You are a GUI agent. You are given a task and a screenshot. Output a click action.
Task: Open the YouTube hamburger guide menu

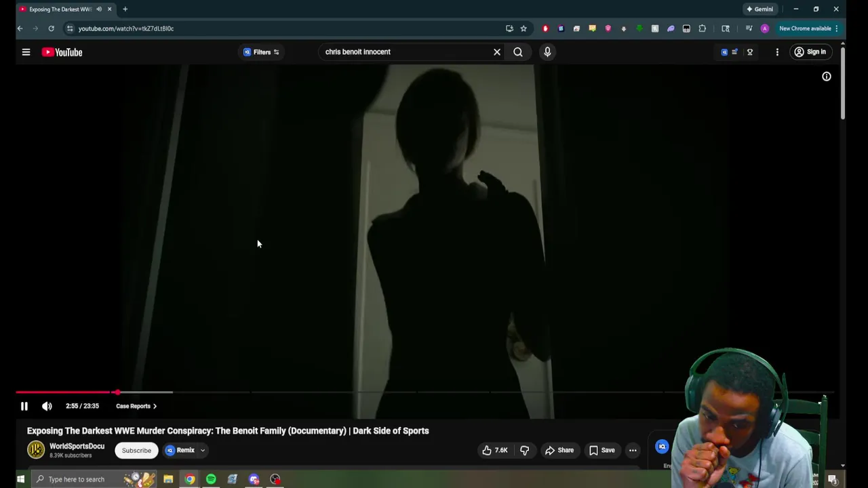pyautogui.click(x=26, y=52)
